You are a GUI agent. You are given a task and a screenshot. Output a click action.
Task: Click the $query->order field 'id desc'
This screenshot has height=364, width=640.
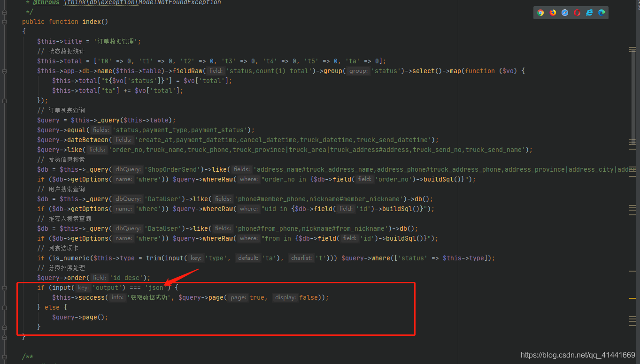[x=128, y=277]
